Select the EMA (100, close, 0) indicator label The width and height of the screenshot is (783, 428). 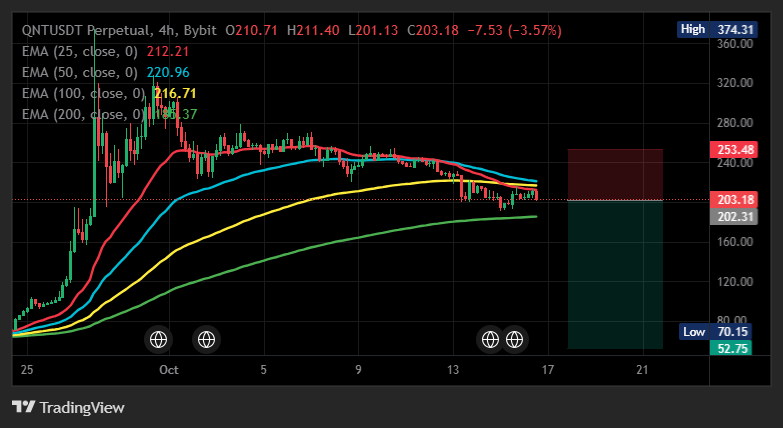[x=83, y=93]
